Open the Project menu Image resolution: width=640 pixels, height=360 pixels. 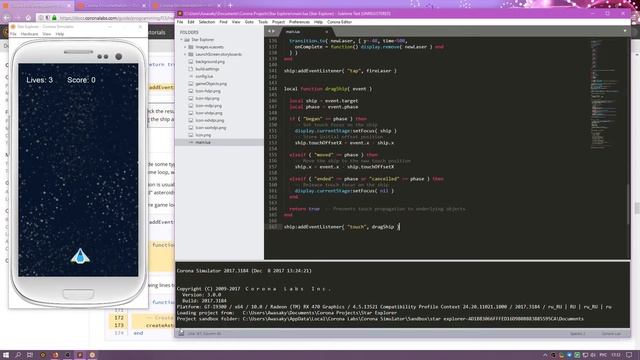[278, 22]
